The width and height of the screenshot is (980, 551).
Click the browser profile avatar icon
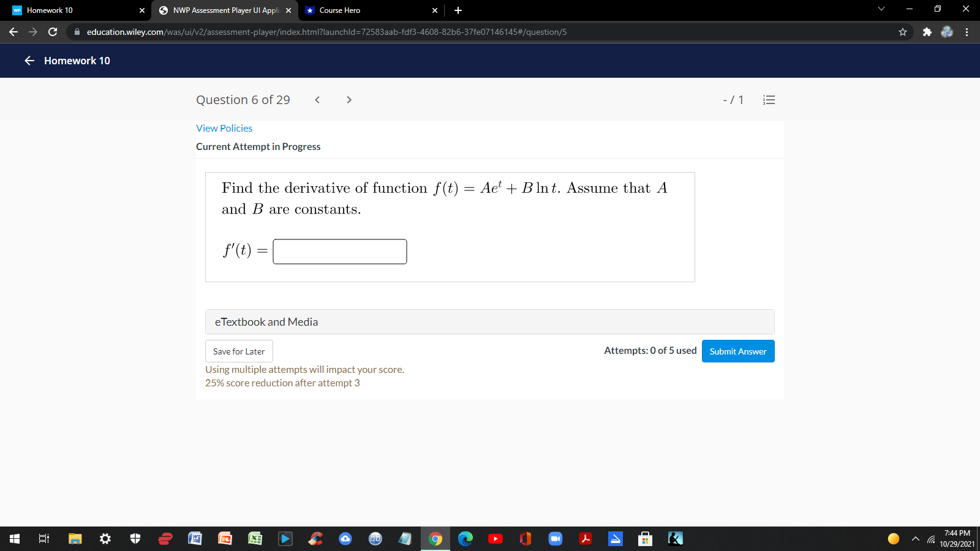946,32
